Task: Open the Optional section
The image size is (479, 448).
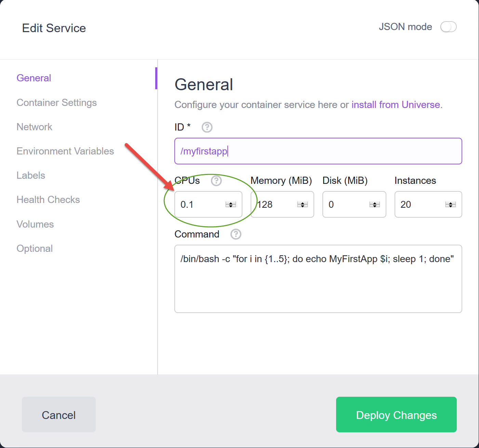Action: [x=35, y=248]
